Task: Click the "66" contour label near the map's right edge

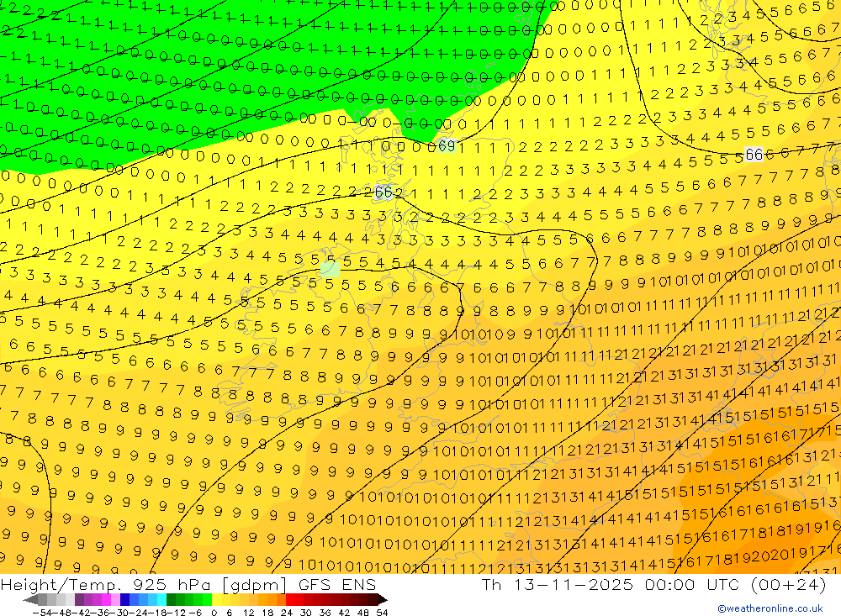Action: (754, 155)
